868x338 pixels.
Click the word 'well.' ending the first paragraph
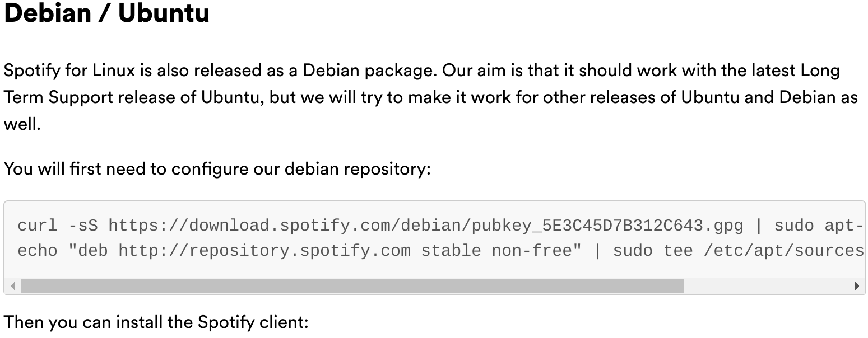[x=22, y=124]
